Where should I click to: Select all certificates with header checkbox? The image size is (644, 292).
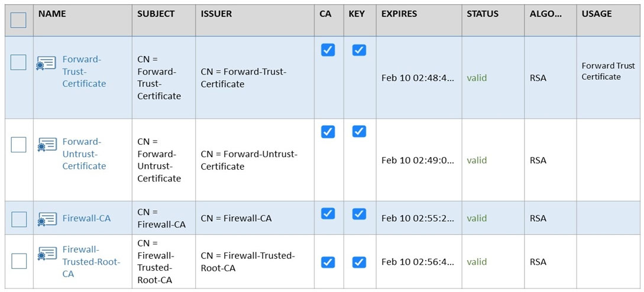point(18,20)
